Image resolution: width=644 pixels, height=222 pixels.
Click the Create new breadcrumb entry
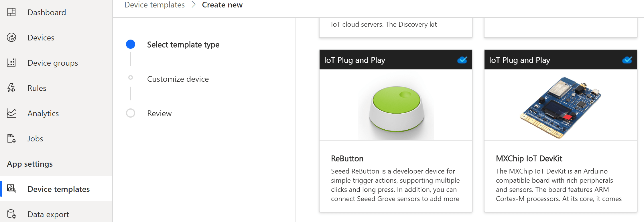click(222, 5)
